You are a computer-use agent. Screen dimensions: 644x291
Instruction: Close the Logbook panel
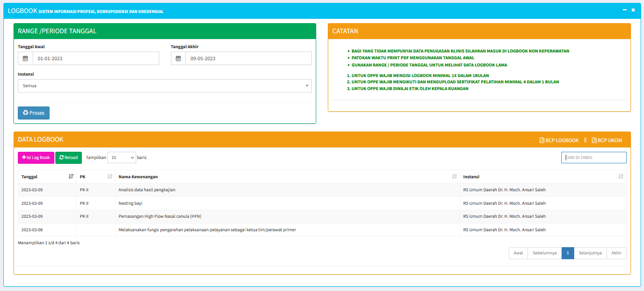click(x=633, y=10)
